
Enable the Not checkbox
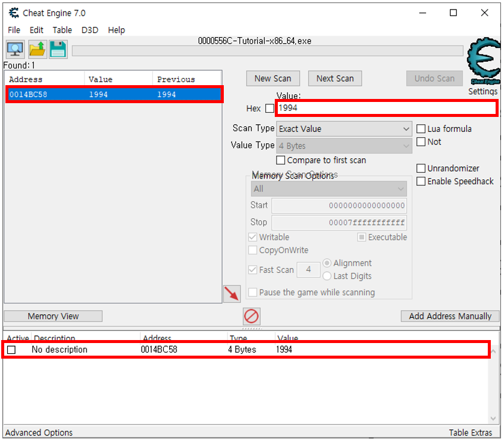pyautogui.click(x=421, y=142)
